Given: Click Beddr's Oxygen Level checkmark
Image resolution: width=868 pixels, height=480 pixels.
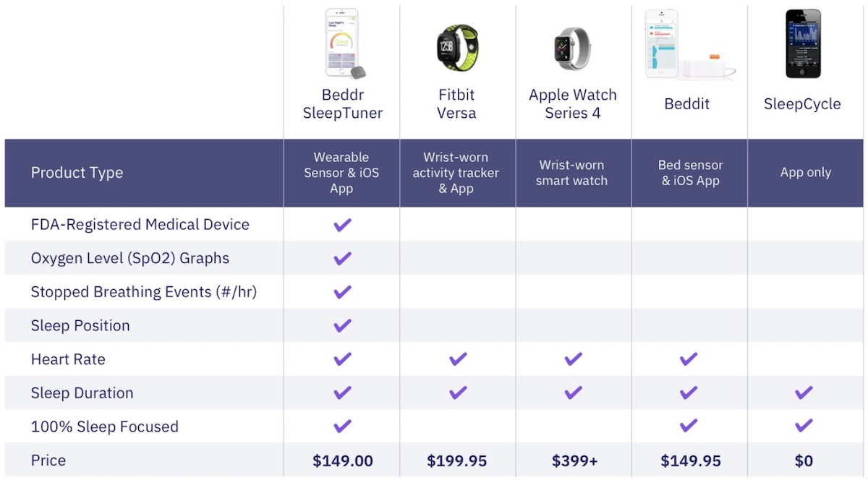Looking at the screenshot, I should (x=342, y=258).
